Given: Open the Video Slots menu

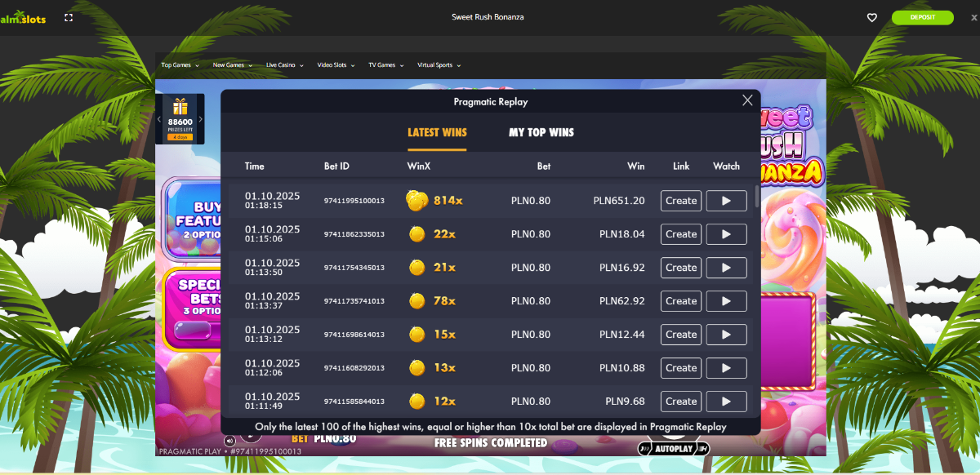Looking at the screenshot, I should click(x=336, y=65).
